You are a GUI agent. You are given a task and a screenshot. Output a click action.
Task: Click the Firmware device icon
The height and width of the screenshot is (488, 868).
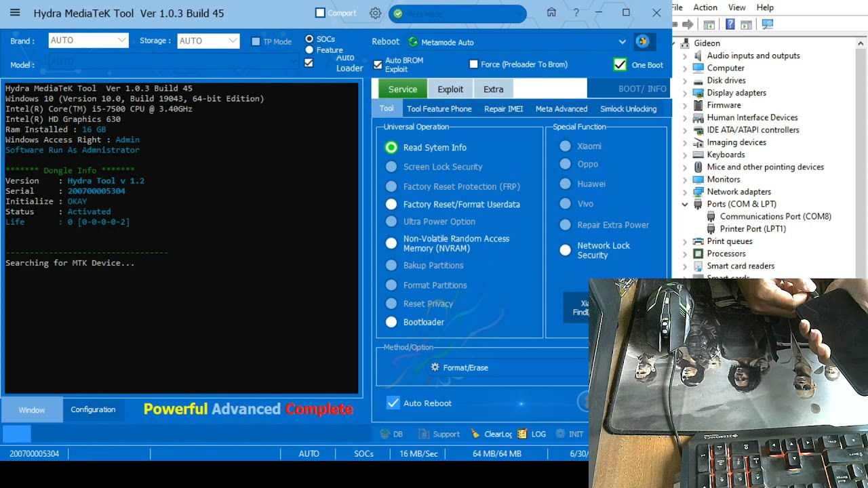tap(698, 105)
